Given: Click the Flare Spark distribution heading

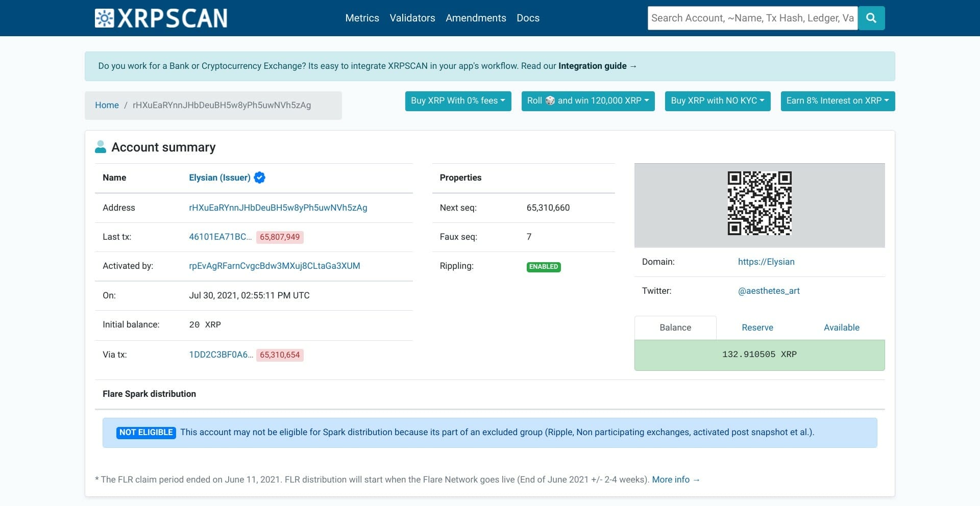Looking at the screenshot, I should [x=149, y=394].
